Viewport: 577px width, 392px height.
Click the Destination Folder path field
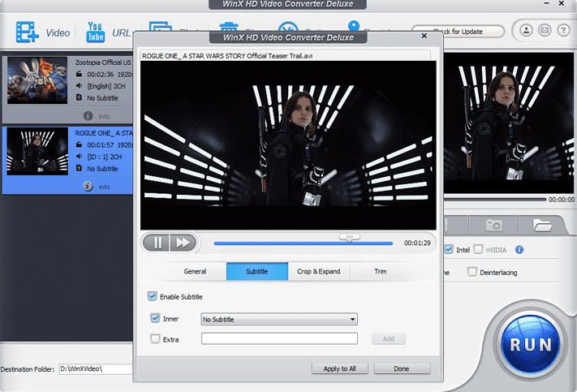click(96, 368)
